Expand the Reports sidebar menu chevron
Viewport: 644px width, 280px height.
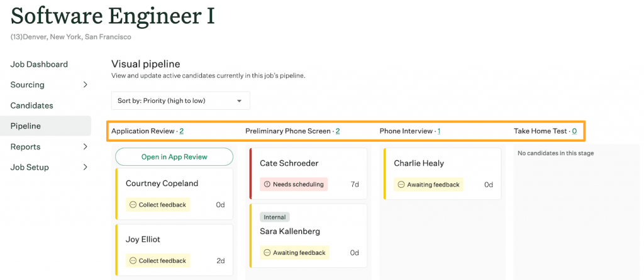(x=85, y=146)
